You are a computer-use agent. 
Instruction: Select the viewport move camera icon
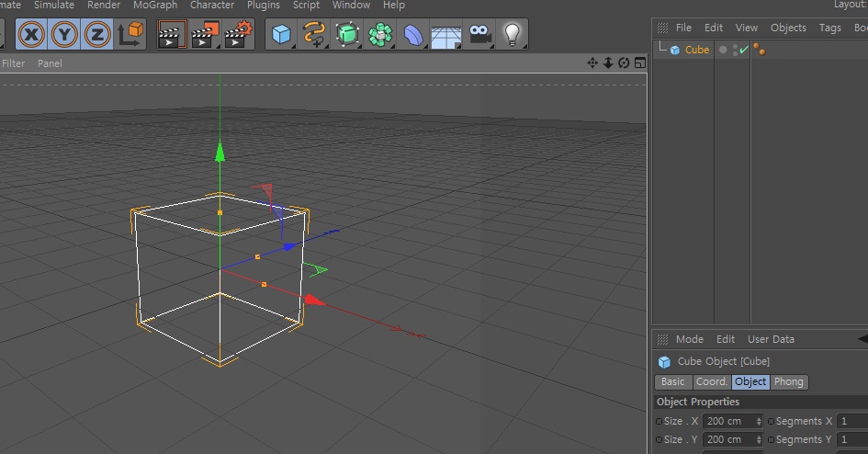pyautogui.click(x=592, y=63)
